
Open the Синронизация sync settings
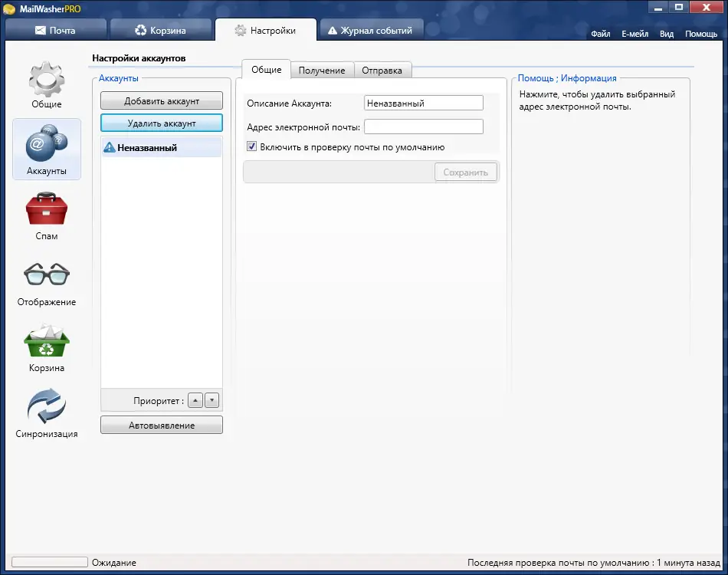tap(47, 413)
